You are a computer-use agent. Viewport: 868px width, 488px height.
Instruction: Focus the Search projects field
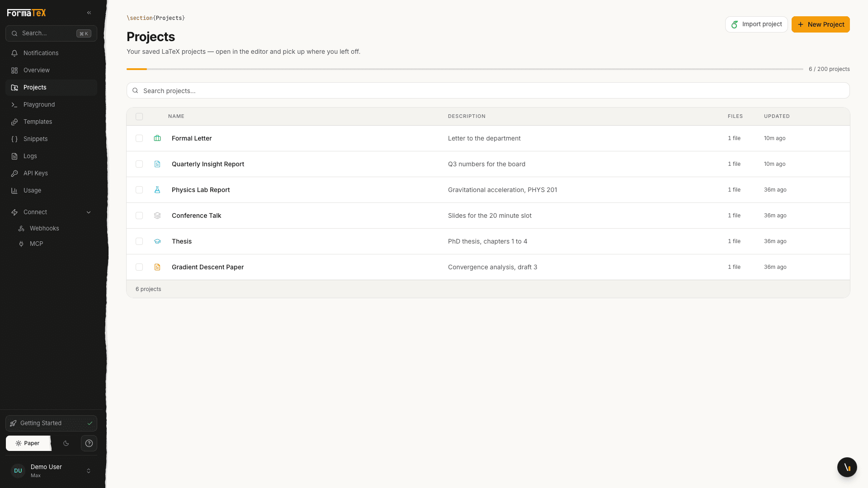pyautogui.click(x=488, y=90)
